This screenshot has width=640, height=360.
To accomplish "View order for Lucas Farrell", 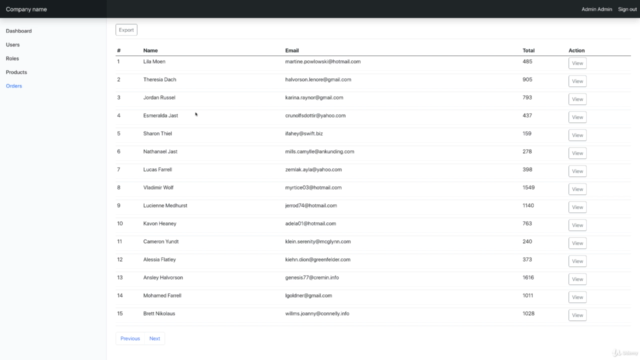I will click(x=577, y=171).
